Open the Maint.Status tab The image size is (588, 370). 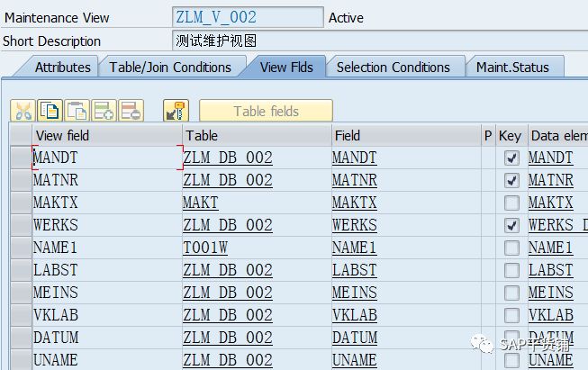tap(511, 68)
